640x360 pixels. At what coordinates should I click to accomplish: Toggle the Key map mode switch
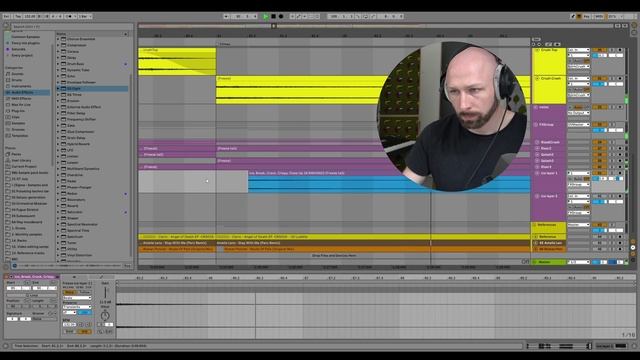coord(587,16)
